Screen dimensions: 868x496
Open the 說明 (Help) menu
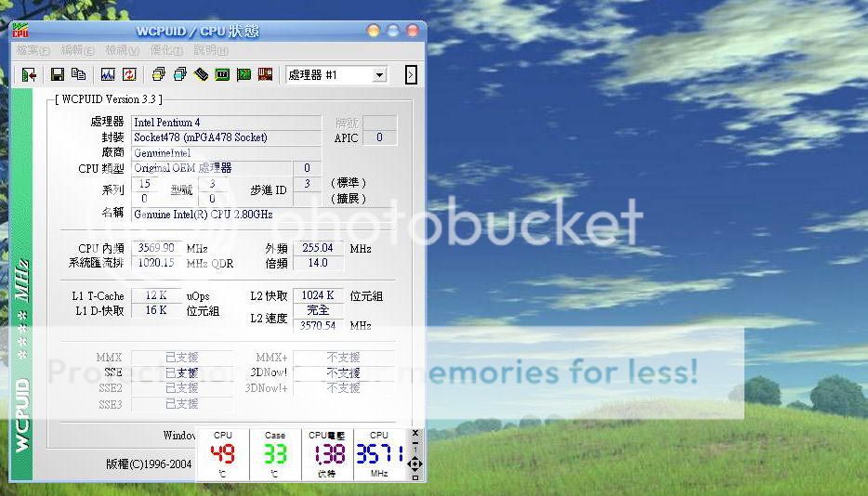[210, 50]
